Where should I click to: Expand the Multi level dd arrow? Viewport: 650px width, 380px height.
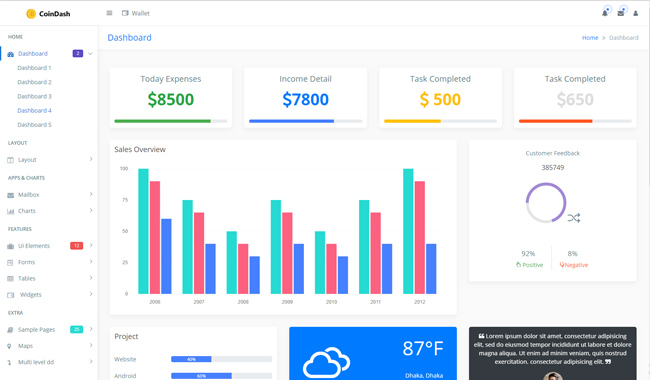91,361
